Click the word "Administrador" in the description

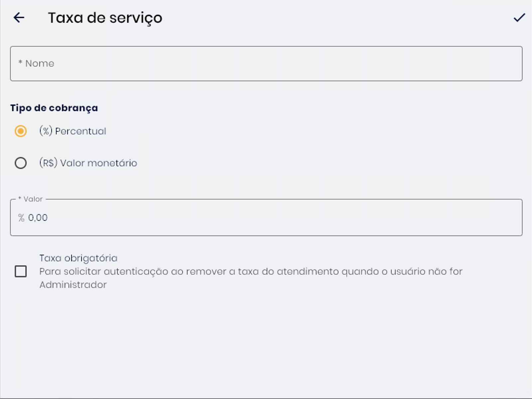[x=73, y=285]
